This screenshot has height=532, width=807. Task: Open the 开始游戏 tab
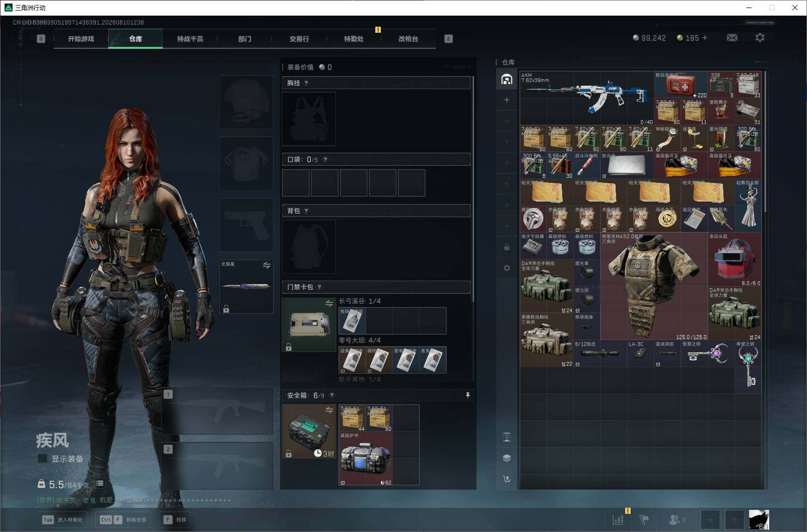pyautogui.click(x=81, y=39)
